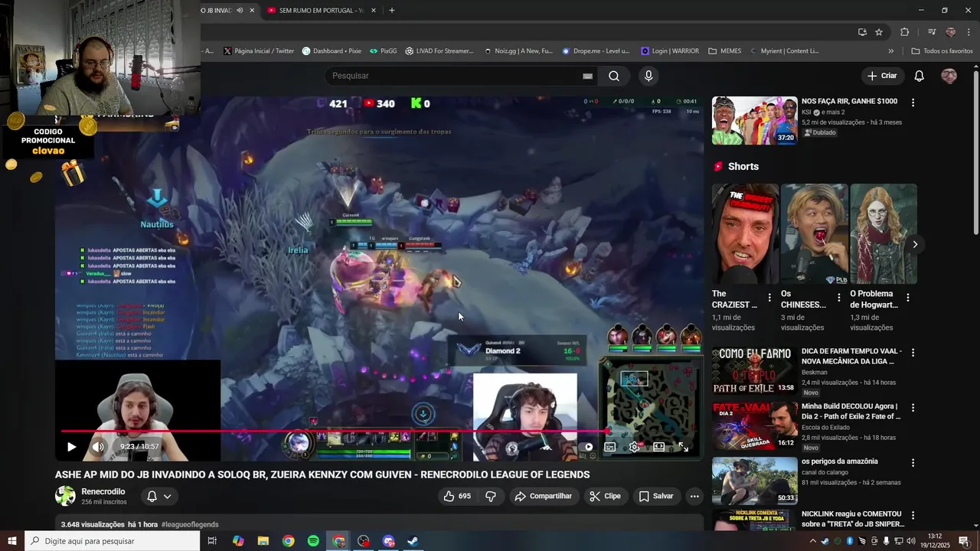Screen dimensions: 980x551
Task: Mute the video using the speaker icon
Action: tap(98, 447)
